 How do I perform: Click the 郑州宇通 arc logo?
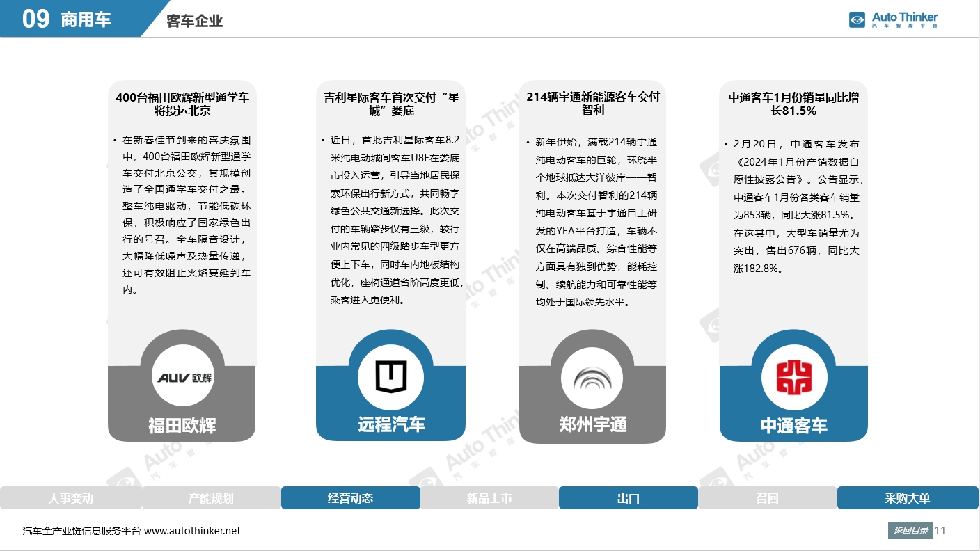point(593,378)
